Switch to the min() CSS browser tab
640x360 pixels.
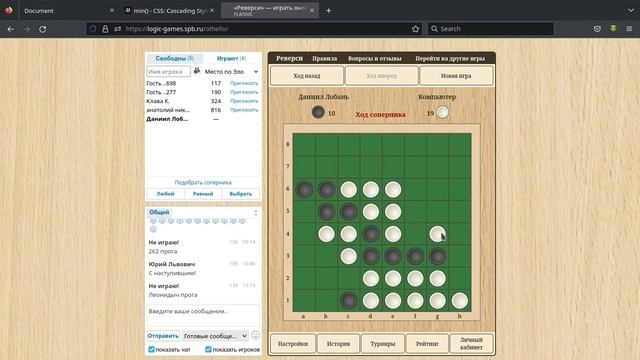pos(169,11)
